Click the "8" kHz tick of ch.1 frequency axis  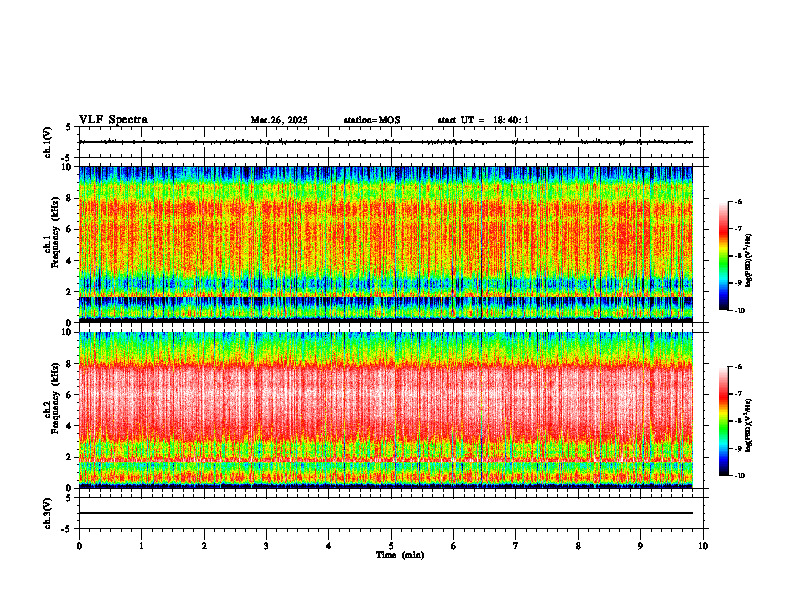[70, 198]
